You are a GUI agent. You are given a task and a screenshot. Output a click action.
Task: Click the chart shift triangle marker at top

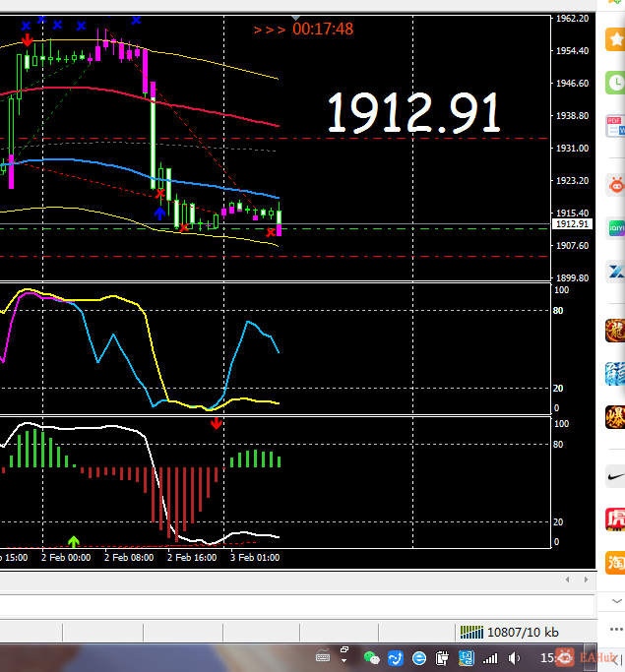(295, 18)
